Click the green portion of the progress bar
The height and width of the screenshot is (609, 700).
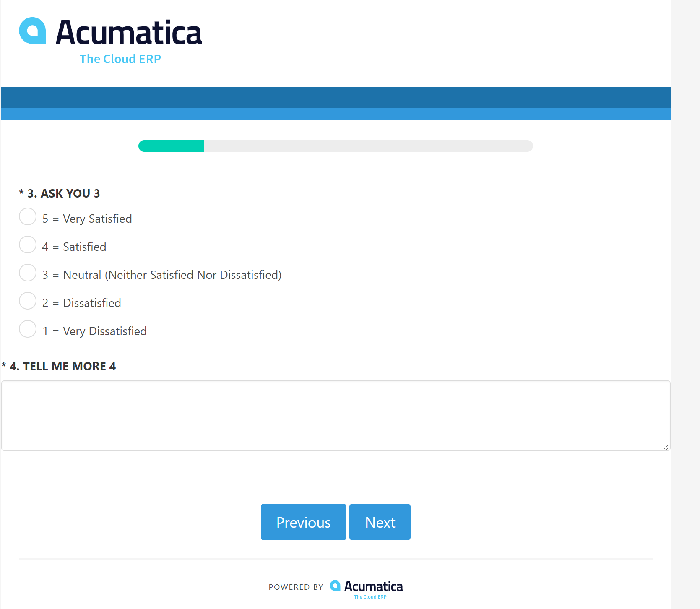pyautogui.click(x=171, y=146)
